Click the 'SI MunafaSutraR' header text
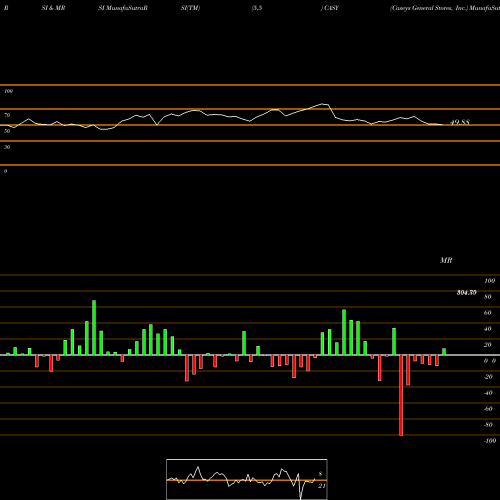Screen dimensions: 500x500 [123, 8]
